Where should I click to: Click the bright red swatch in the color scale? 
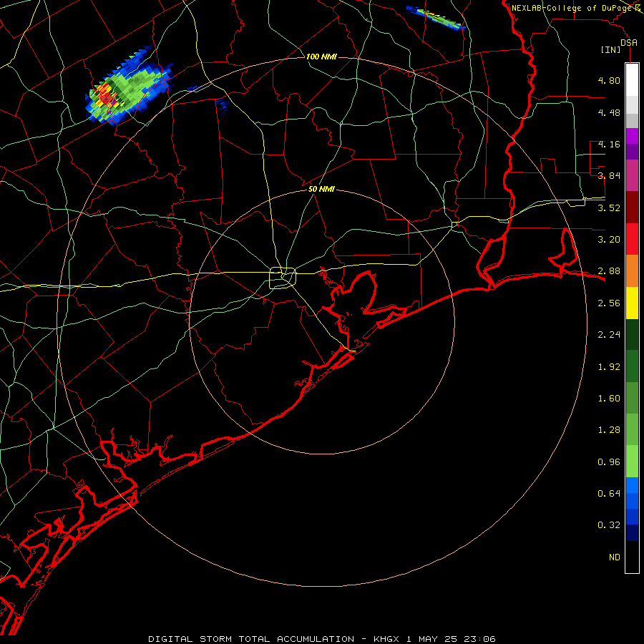[x=632, y=239]
